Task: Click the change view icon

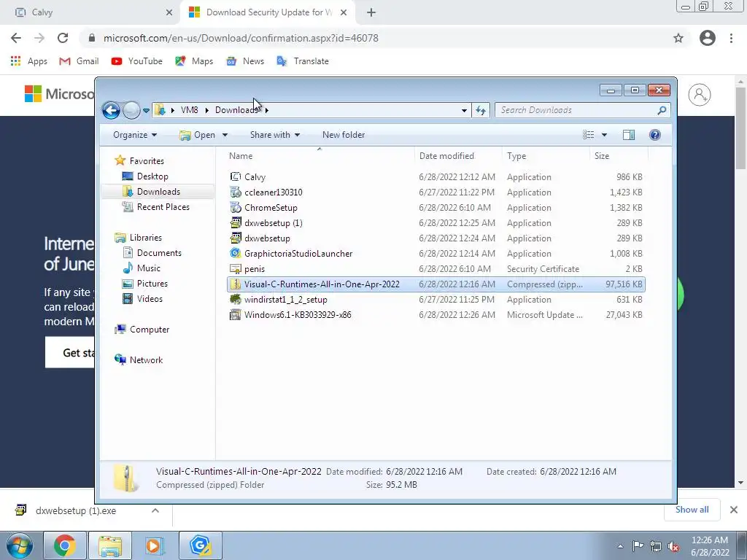Action: (589, 135)
